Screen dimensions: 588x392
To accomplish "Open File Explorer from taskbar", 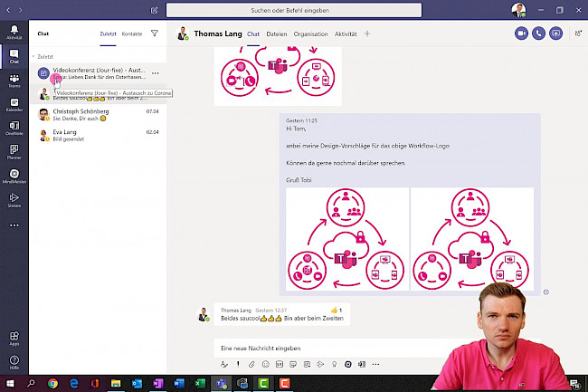I will tap(116, 383).
